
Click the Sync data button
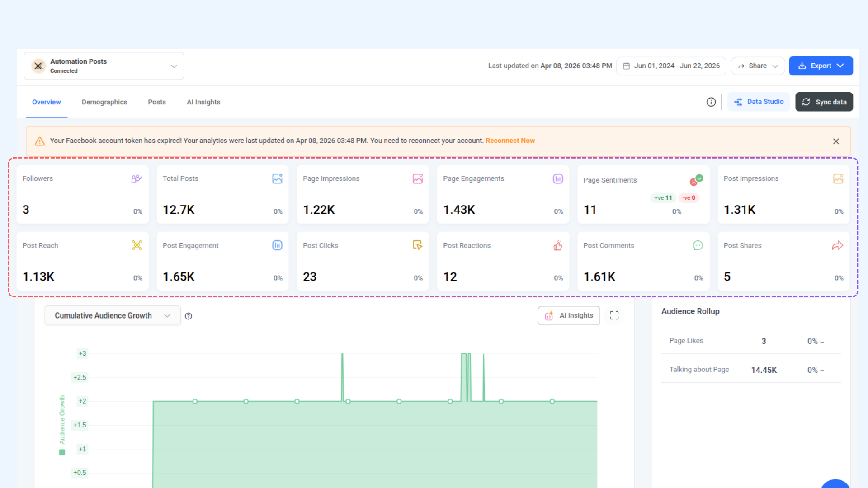[x=824, y=102]
